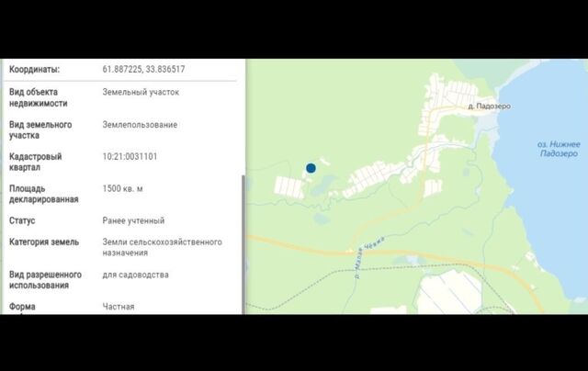This screenshot has height=371, width=588.
Task: Click the 'Земельный участок' value
Action: [x=141, y=92]
